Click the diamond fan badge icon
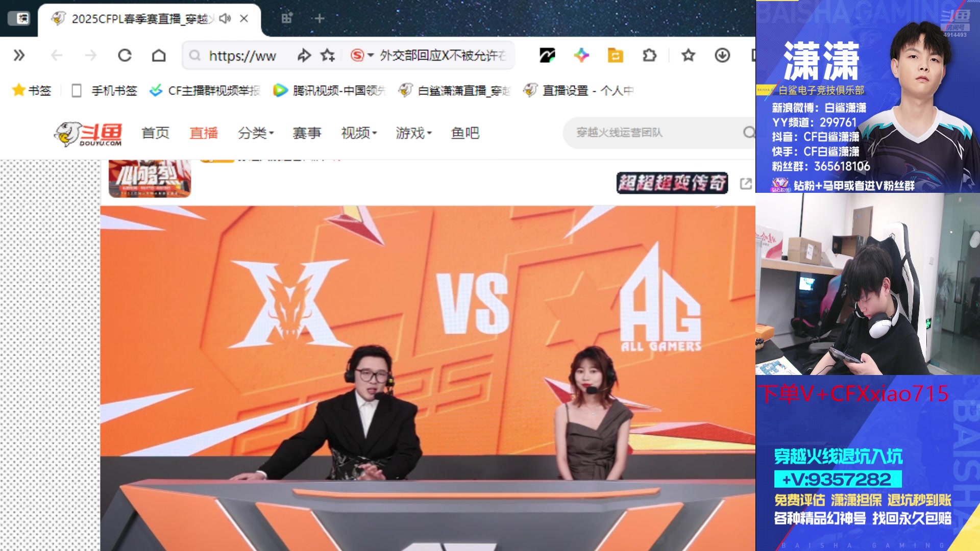Image resolution: width=980 pixels, height=551 pixels. (780, 185)
